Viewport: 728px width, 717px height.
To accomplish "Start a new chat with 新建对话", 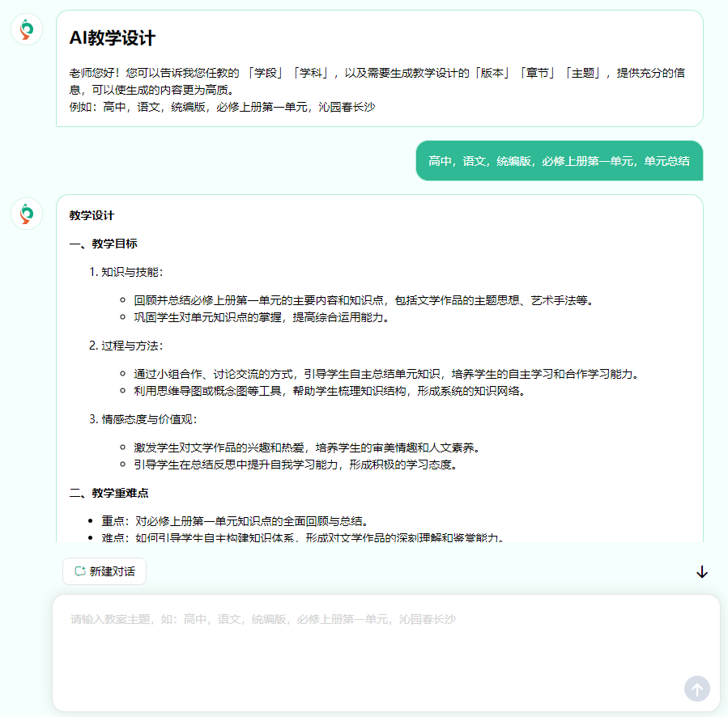I will [104, 571].
